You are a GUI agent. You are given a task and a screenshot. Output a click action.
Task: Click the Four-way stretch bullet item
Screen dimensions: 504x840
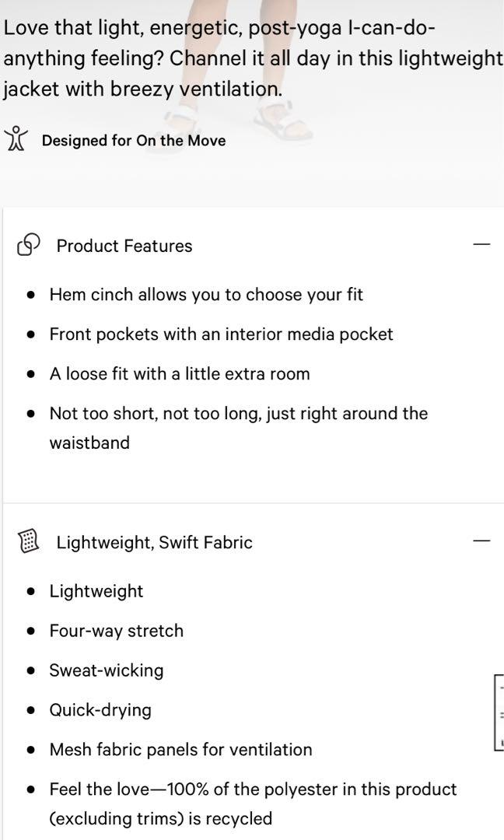pyautogui.click(x=116, y=631)
